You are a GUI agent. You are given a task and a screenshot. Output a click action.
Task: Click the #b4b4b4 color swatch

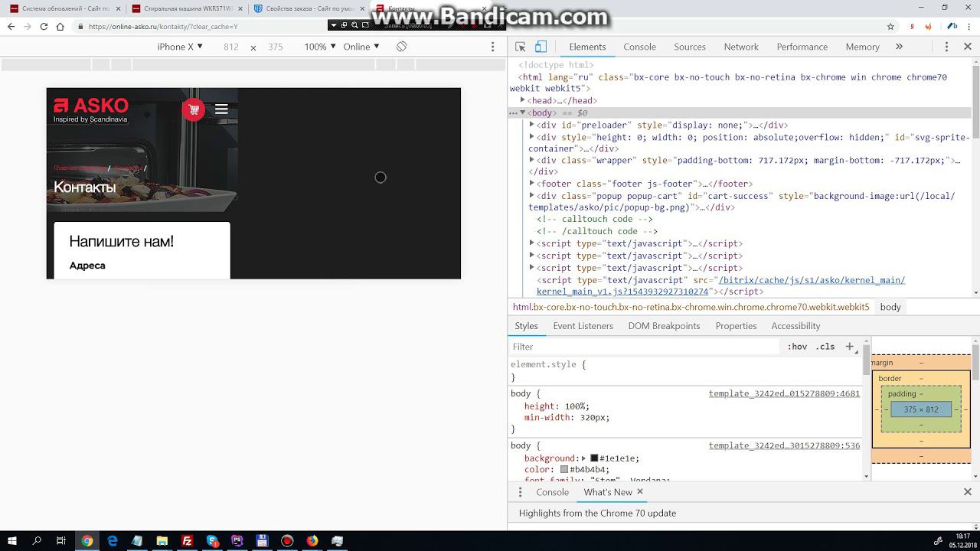564,470
